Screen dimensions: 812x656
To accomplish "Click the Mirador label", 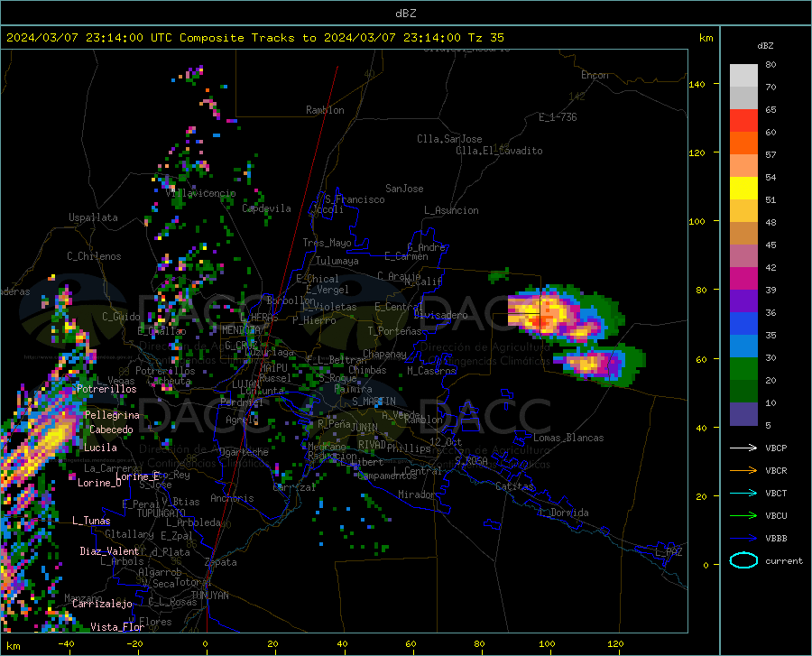I will (417, 494).
